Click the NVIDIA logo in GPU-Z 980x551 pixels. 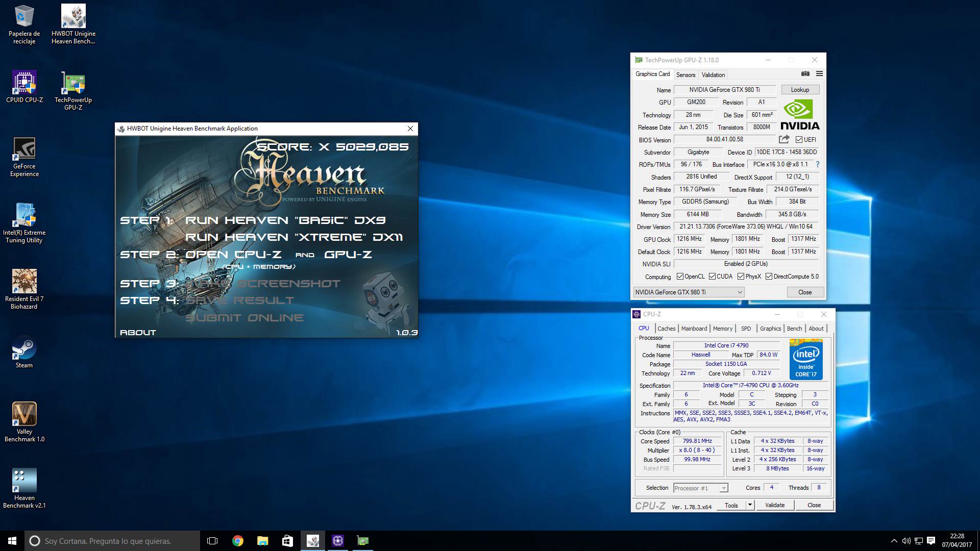[800, 115]
